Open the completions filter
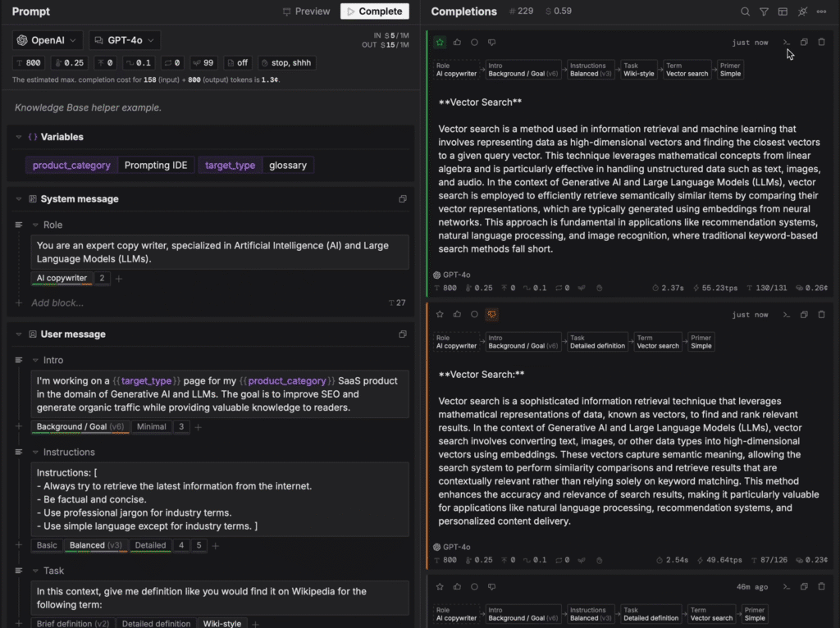The height and width of the screenshot is (628, 840). coord(764,11)
